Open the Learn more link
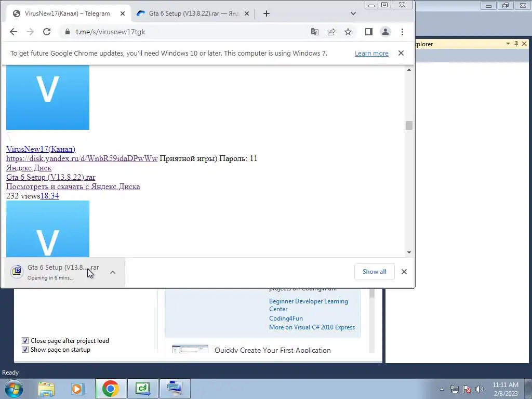The height and width of the screenshot is (399, 532). 371,54
